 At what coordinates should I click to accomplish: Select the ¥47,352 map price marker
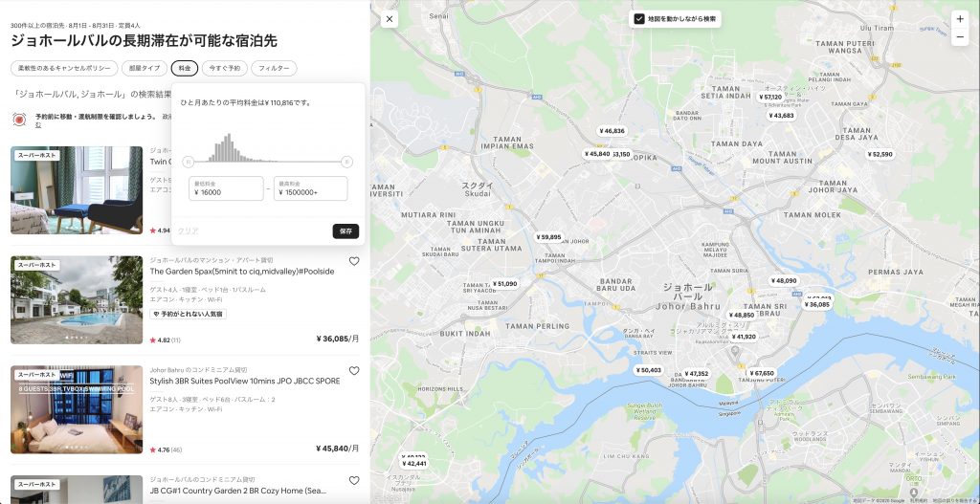coord(697,374)
